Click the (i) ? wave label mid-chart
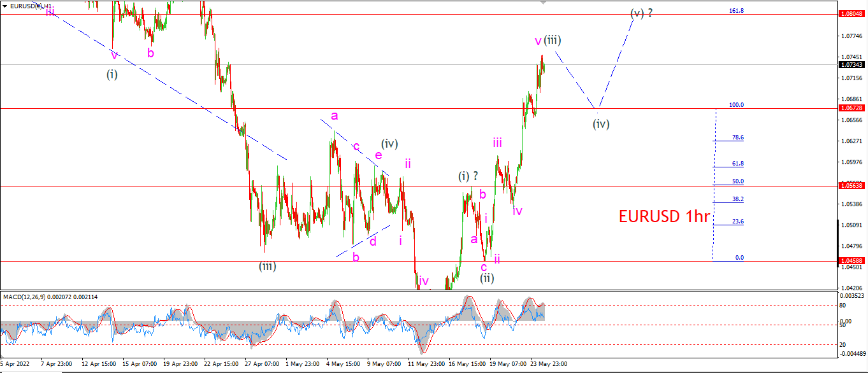Image resolution: width=868 pixels, height=373 pixels. (x=468, y=176)
